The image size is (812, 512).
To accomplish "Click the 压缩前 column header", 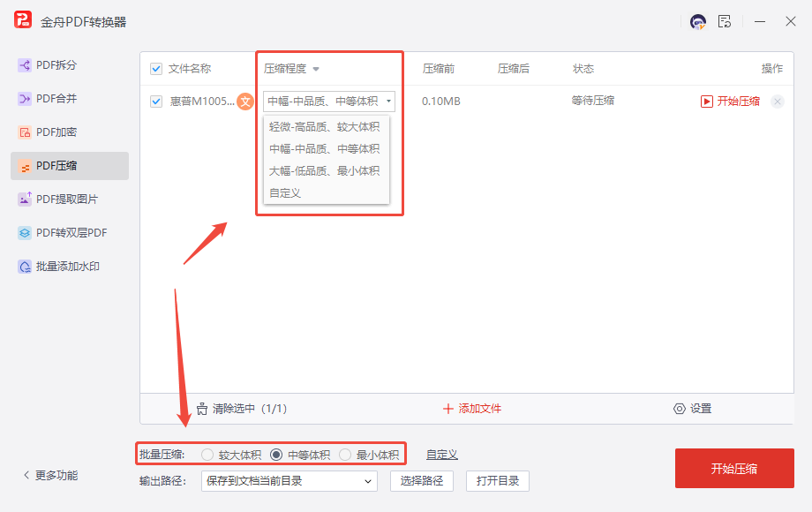I will pyautogui.click(x=438, y=69).
